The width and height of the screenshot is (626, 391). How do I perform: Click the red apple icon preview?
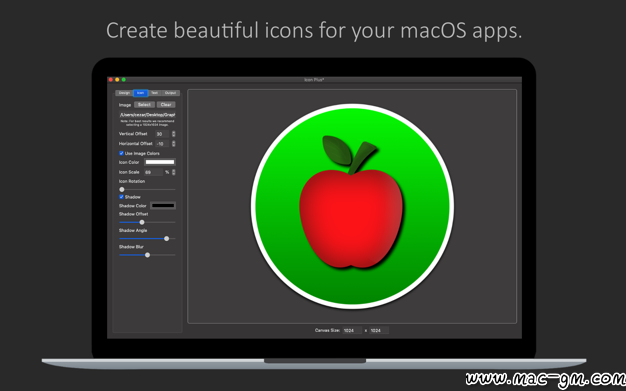pos(351,218)
